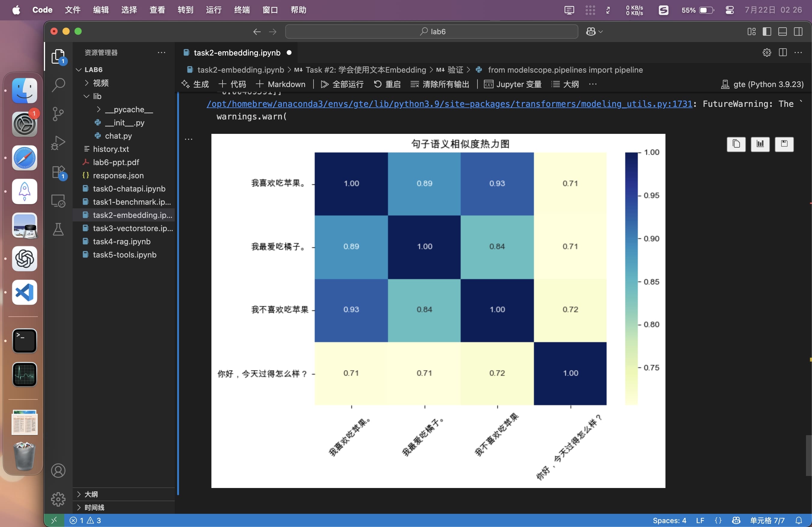Toggle the bottom panel layout button
The height and width of the screenshot is (527, 812).
(x=782, y=31)
